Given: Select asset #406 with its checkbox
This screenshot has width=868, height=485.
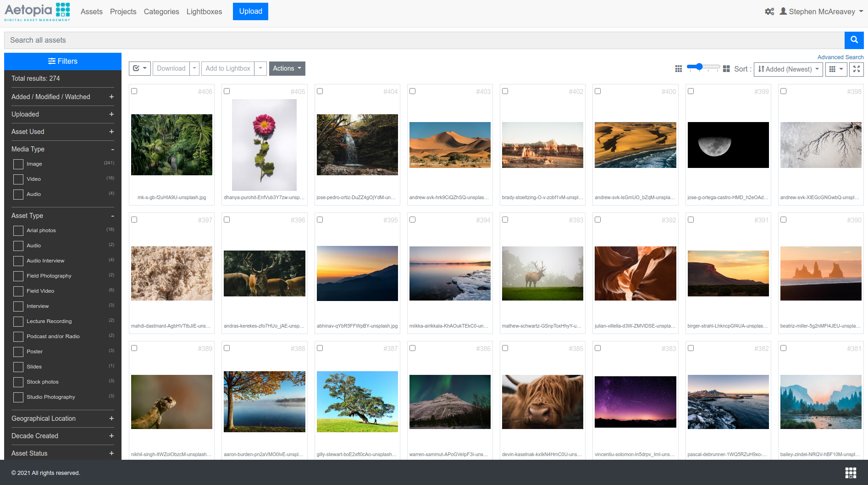Looking at the screenshot, I should [x=134, y=91].
